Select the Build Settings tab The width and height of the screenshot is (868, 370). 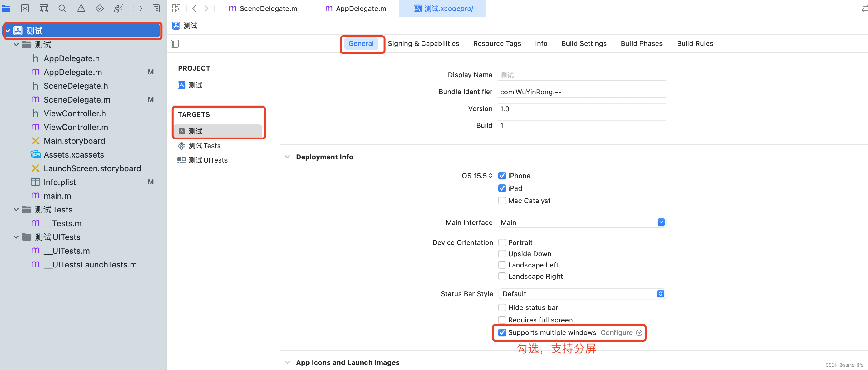pos(584,43)
